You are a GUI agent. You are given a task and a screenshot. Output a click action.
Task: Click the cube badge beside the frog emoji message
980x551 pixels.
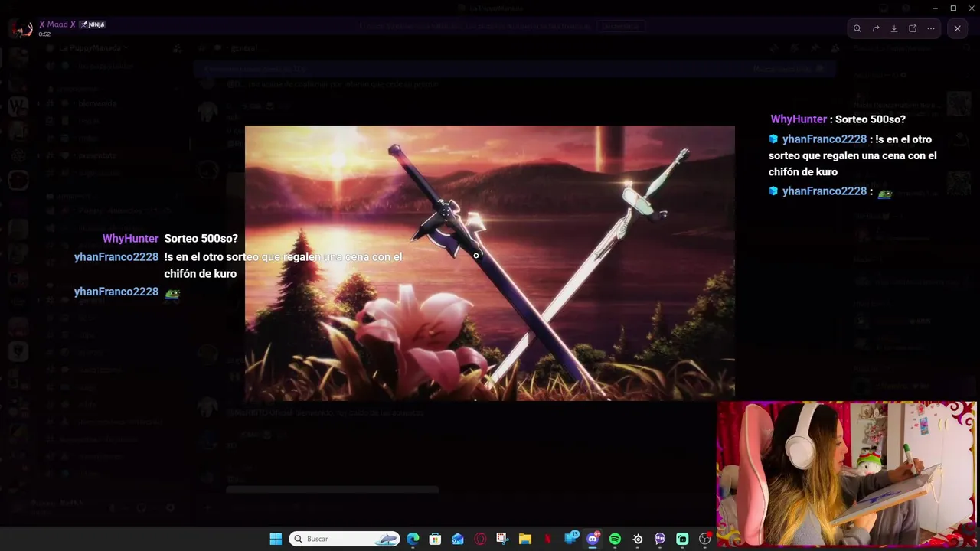point(773,191)
